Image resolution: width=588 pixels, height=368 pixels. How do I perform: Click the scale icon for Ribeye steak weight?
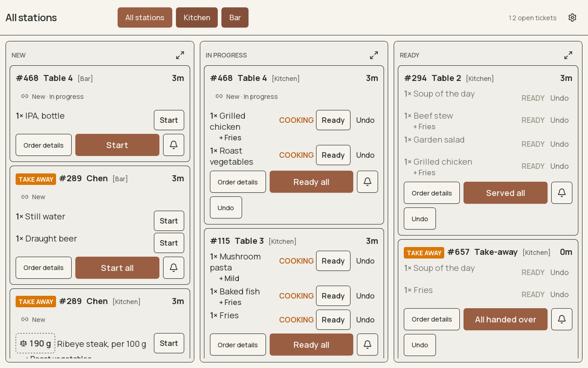coord(23,343)
